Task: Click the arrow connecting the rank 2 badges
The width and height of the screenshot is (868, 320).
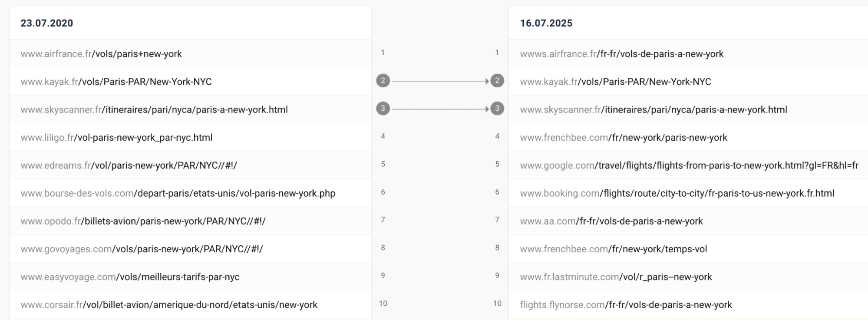Action: 440,81
